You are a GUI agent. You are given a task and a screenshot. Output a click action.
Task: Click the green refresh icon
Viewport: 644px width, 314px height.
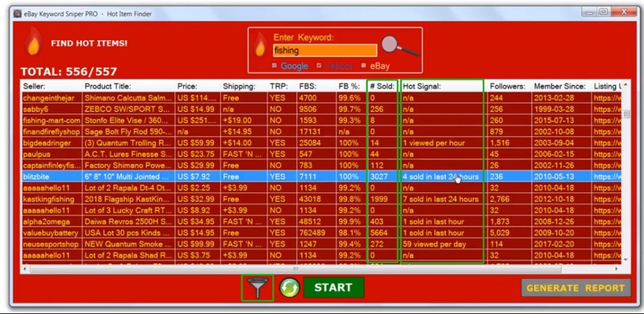point(290,288)
